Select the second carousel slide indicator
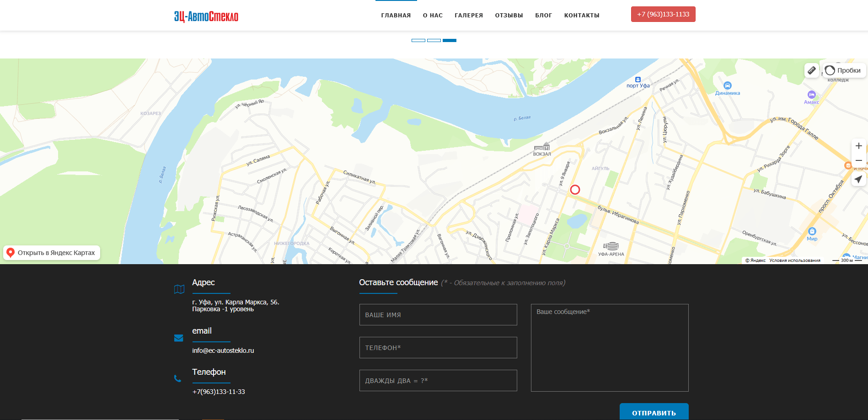 tap(434, 41)
